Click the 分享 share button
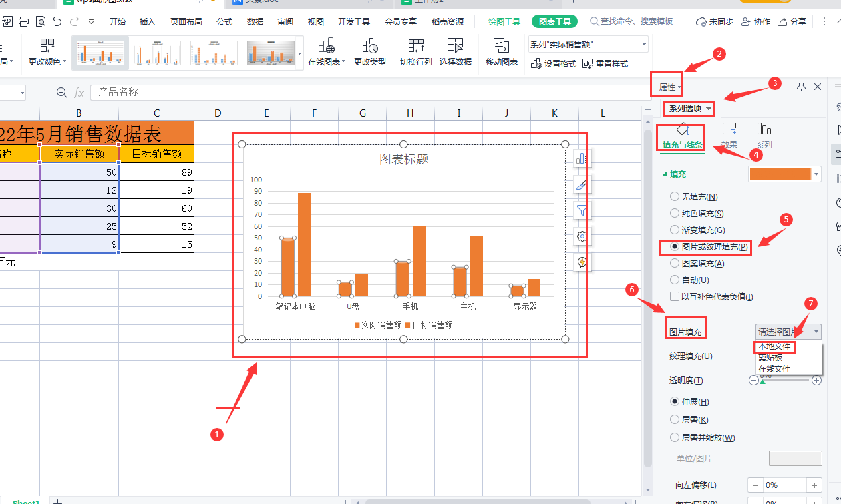This screenshot has height=504, width=841. 792,22
